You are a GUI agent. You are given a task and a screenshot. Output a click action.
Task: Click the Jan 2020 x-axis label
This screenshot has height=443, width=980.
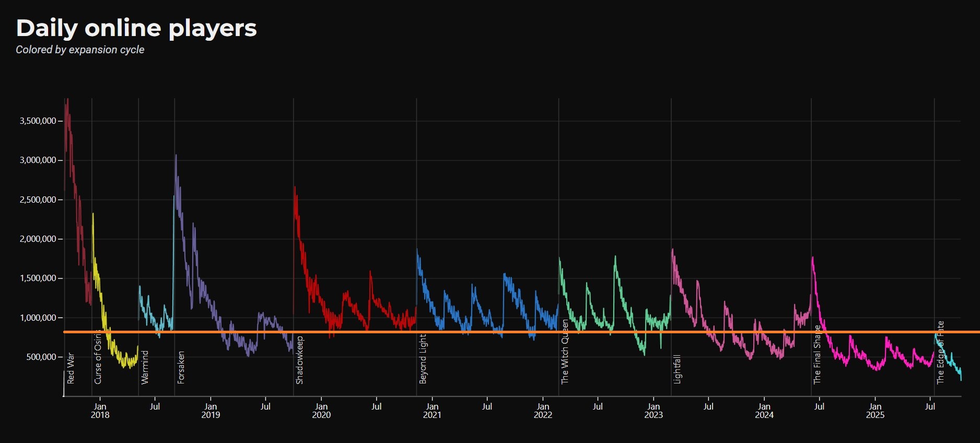tap(321, 411)
